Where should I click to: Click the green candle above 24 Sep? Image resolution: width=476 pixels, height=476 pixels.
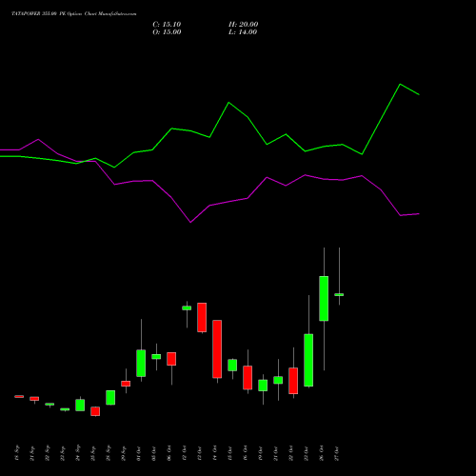80,406
